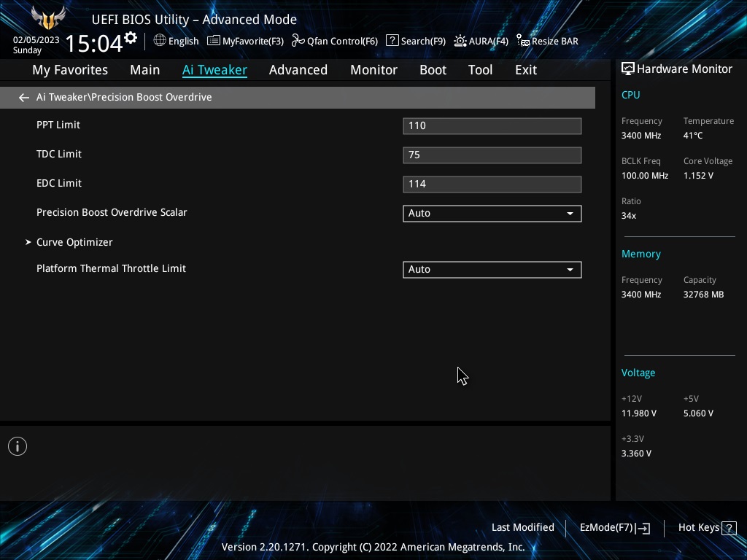Click the Memory section heading
This screenshot has height=560, width=747.
[640, 254]
